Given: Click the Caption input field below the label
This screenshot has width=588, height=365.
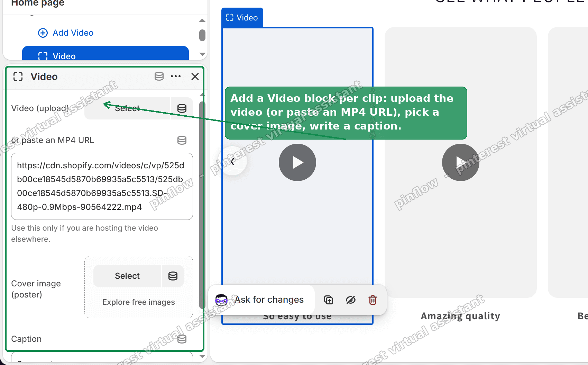Looking at the screenshot, I should tap(102, 358).
